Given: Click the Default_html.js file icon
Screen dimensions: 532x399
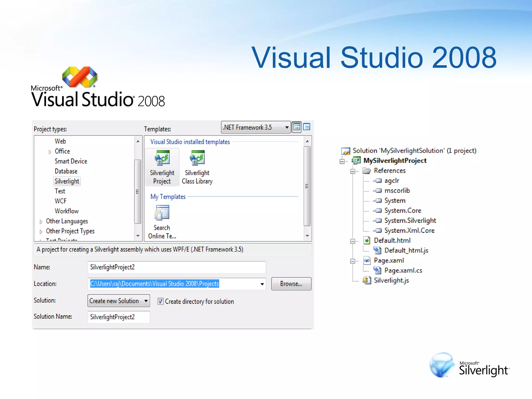Looking at the screenshot, I should click(377, 250).
